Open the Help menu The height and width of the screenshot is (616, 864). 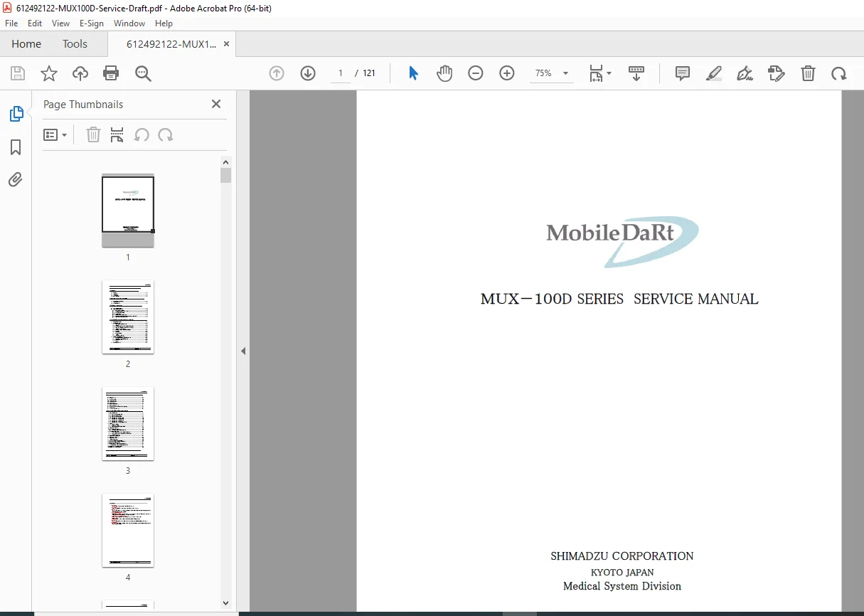(x=164, y=23)
